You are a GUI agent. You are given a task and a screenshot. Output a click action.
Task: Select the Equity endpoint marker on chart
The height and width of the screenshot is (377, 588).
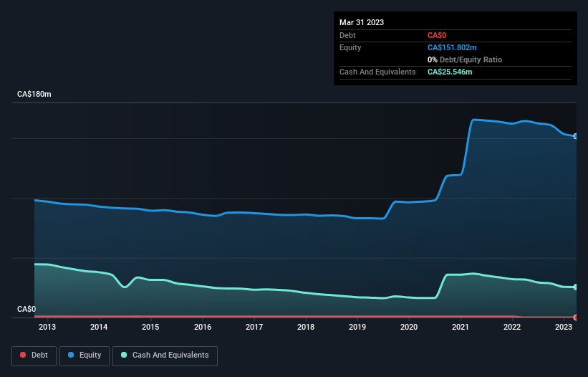576,136
